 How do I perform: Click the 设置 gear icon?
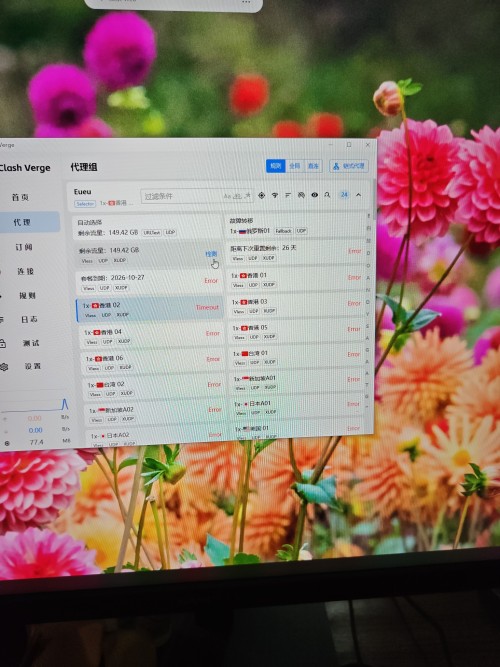pos(4,367)
